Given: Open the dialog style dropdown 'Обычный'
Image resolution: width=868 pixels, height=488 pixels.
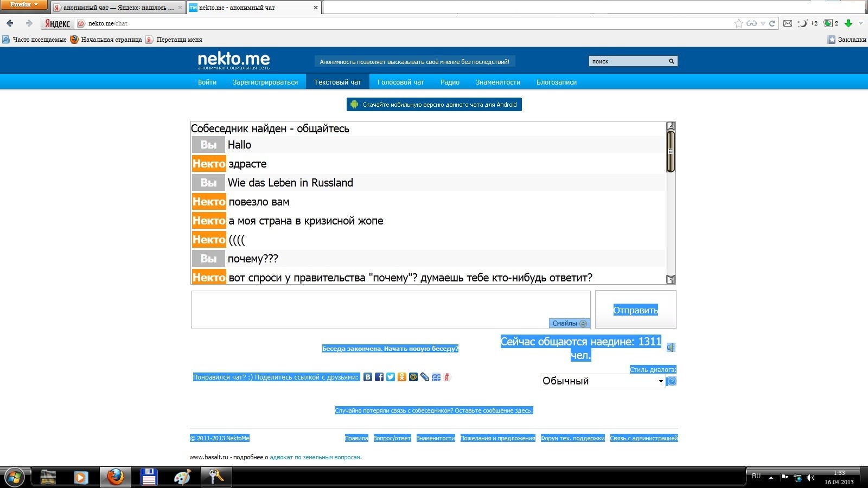Looking at the screenshot, I should [x=603, y=381].
